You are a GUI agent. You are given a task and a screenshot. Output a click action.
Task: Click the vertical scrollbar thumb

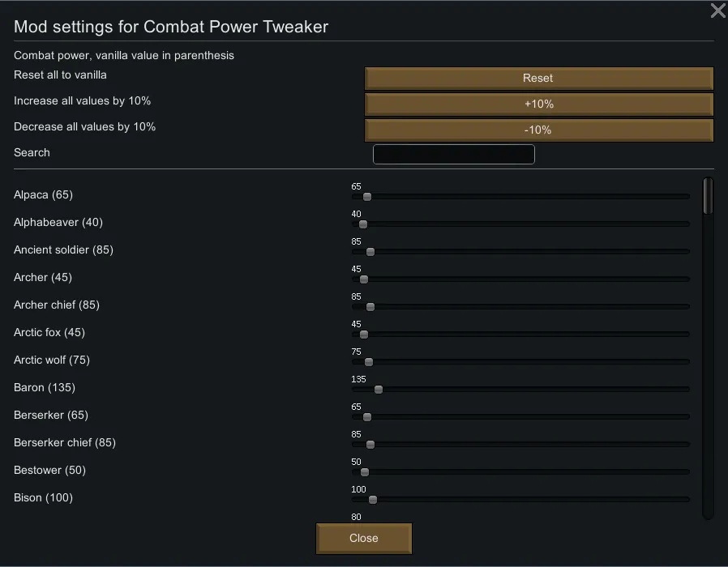point(708,196)
